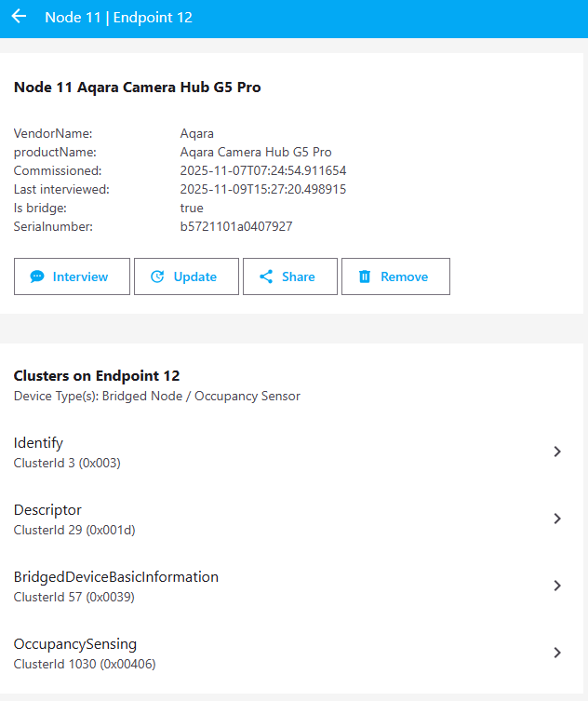The height and width of the screenshot is (701, 588).
Task: Select the BridgedDeviceBasicInformation cluster label
Action: 116,577
